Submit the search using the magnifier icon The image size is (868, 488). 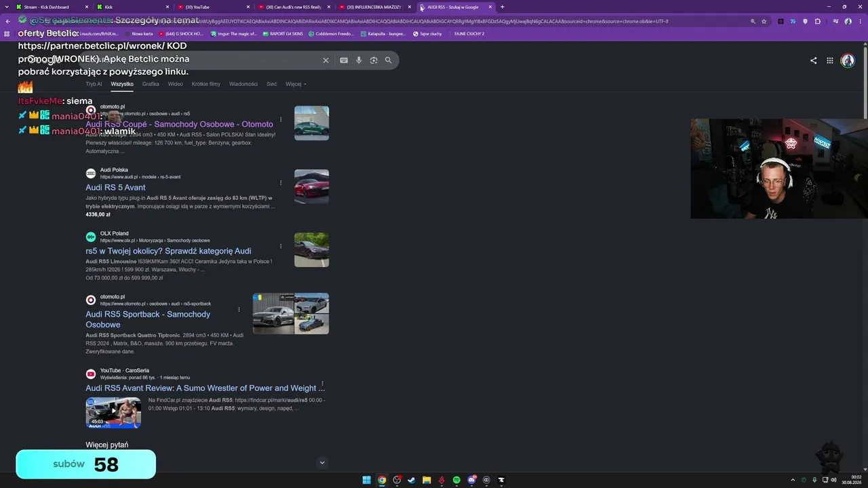[x=389, y=60]
